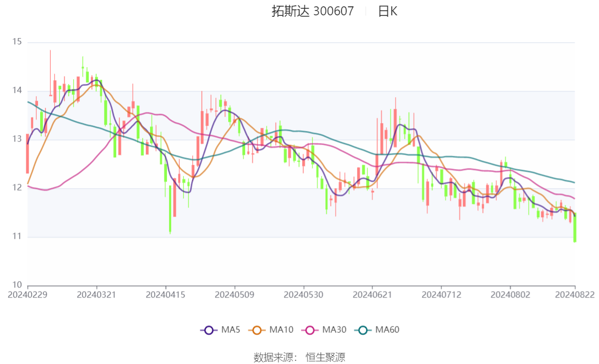Click the y-axis value 11
The image size is (599, 364).
[x=17, y=237]
